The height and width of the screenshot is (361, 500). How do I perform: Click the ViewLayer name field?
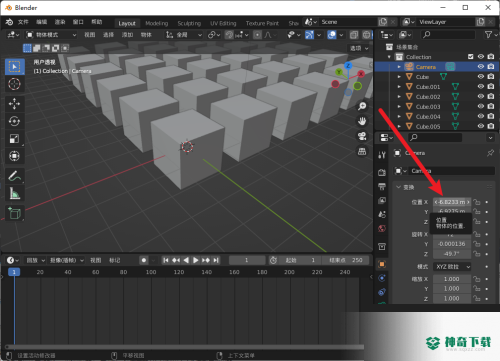coord(446,22)
